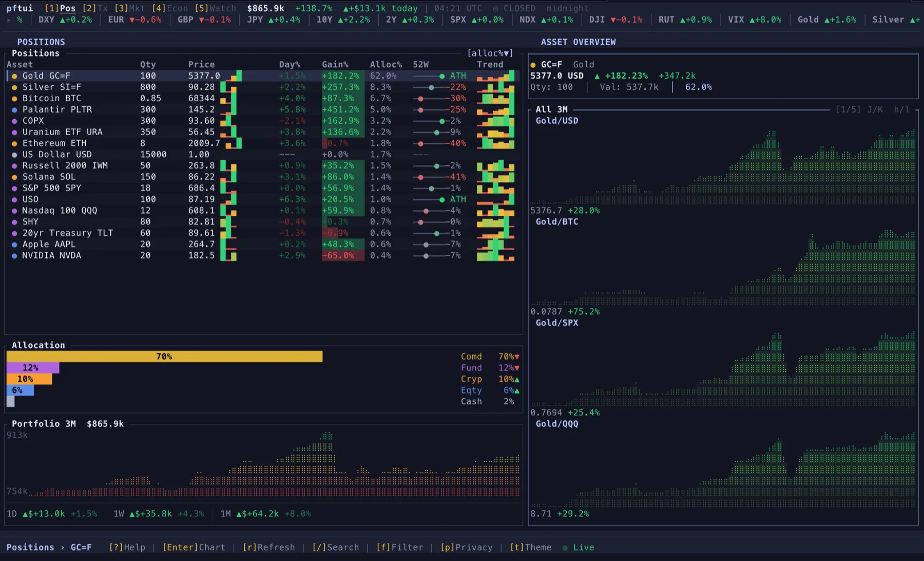Click the NVIDIA trend sparkline

pyautogui.click(x=495, y=256)
